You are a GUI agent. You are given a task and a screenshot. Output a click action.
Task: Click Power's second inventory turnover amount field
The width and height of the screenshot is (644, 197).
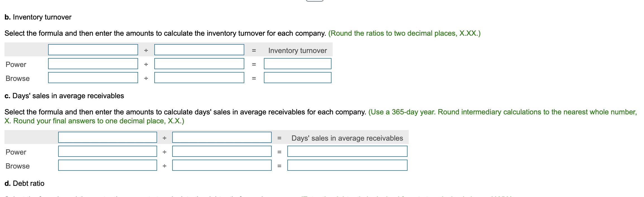click(199, 64)
